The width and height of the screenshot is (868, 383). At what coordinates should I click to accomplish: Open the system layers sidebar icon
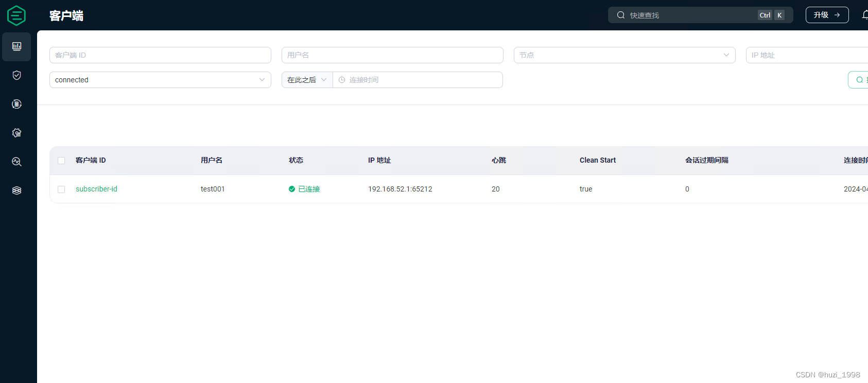coord(16,190)
